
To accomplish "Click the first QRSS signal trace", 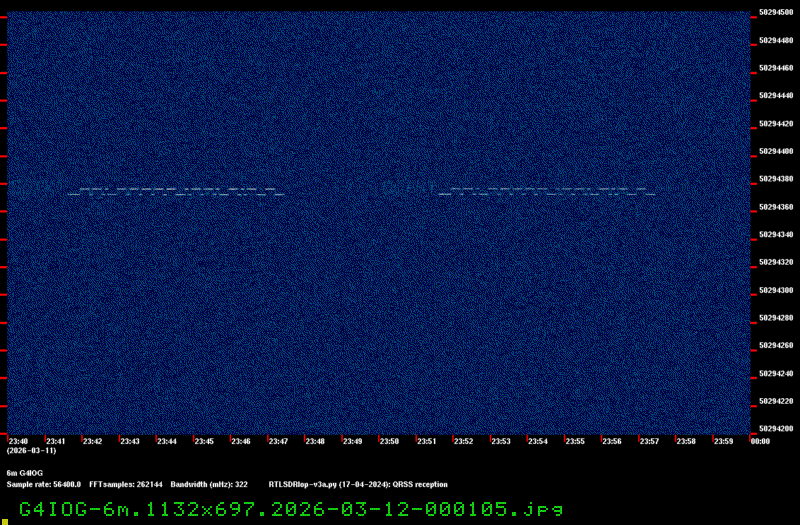I will (176, 192).
